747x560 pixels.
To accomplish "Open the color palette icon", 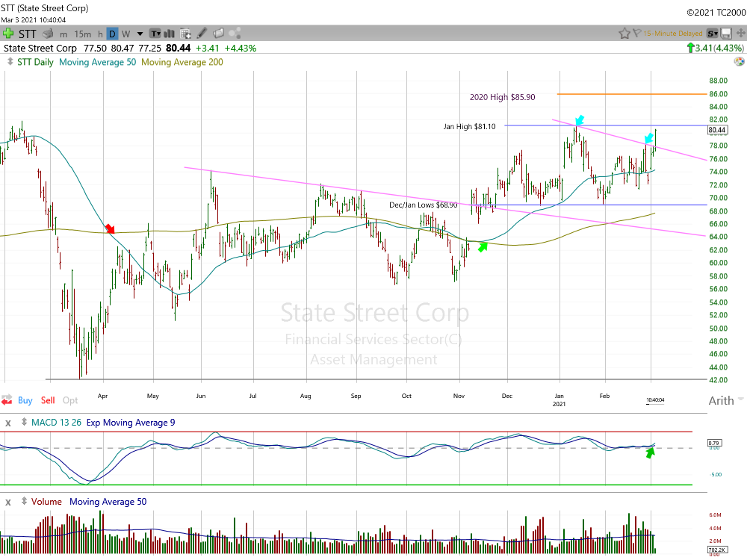I will 739,61.
